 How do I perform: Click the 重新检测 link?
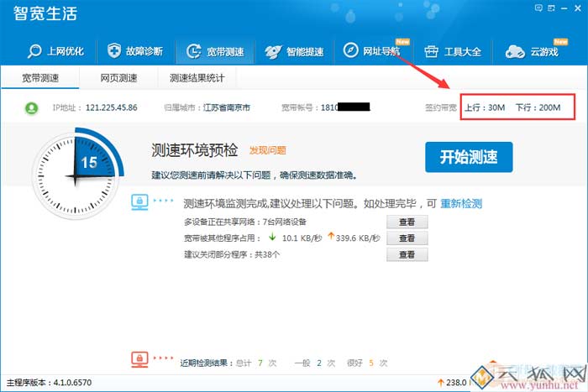(x=461, y=203)
